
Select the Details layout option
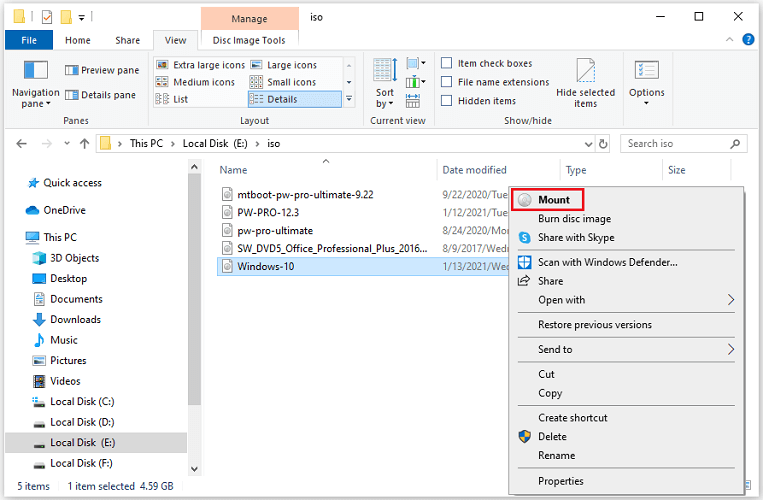point(294,99)
